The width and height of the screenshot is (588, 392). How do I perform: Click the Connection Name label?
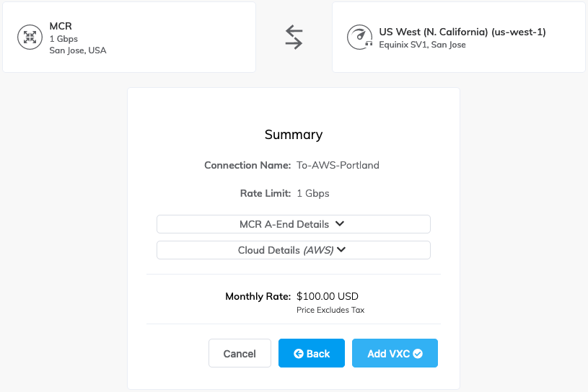[x=247, y=165]
